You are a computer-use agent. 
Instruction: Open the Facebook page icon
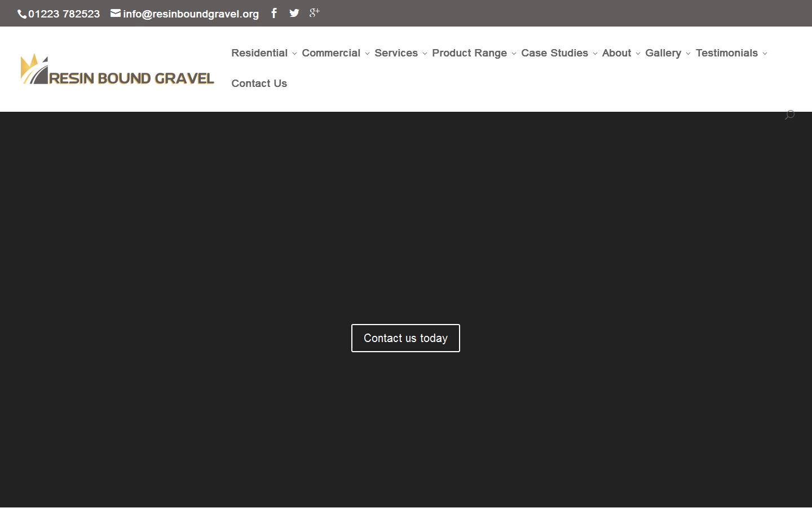point(274,13)
